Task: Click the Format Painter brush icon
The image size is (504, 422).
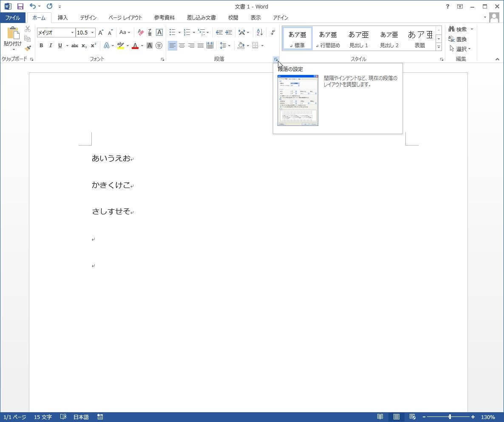Action: coord(28,48)
